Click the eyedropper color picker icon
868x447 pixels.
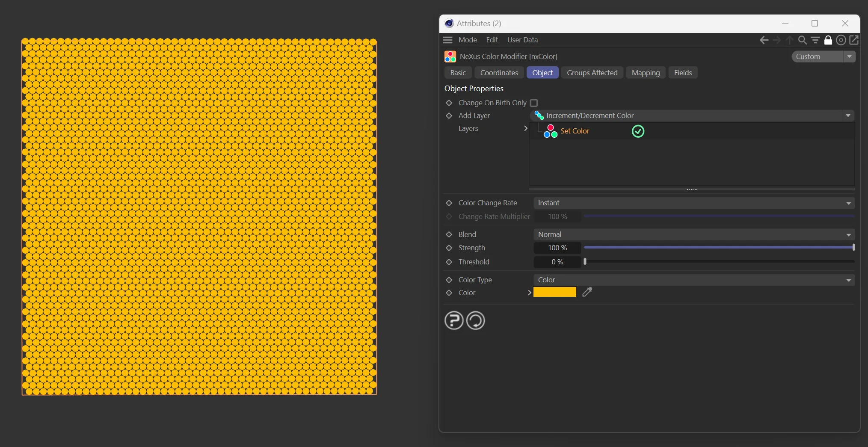tap(587, 292)
